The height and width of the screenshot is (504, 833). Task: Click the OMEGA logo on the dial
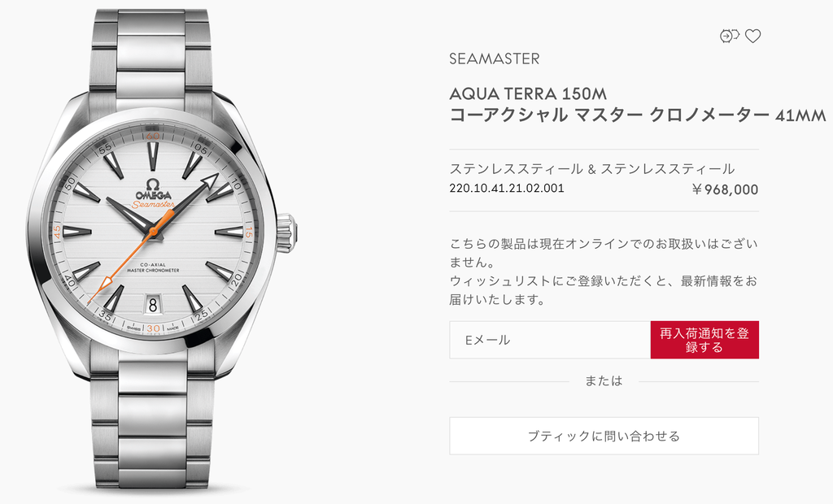(153, 190)
